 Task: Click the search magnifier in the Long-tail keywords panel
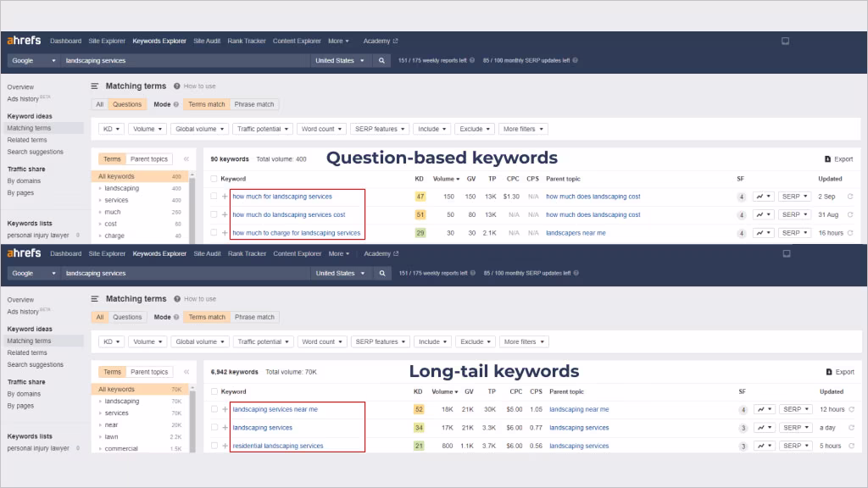point(382,274)
